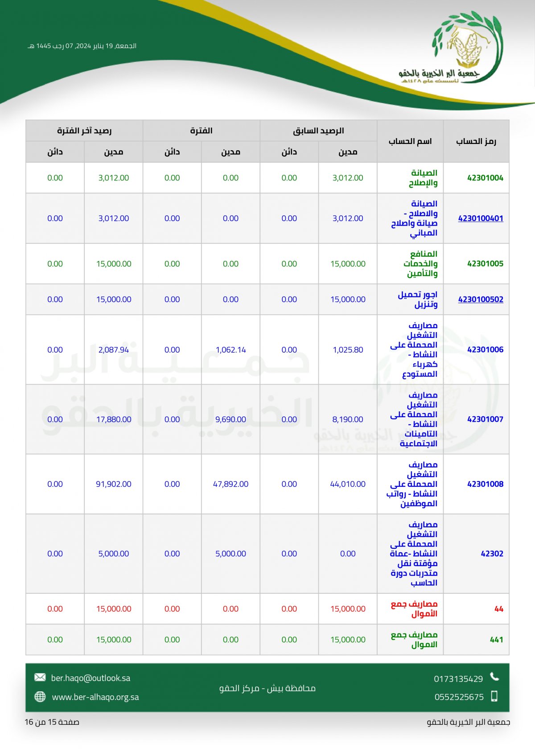Select account code 42302

pyautogui.click(x=492, y=554)
